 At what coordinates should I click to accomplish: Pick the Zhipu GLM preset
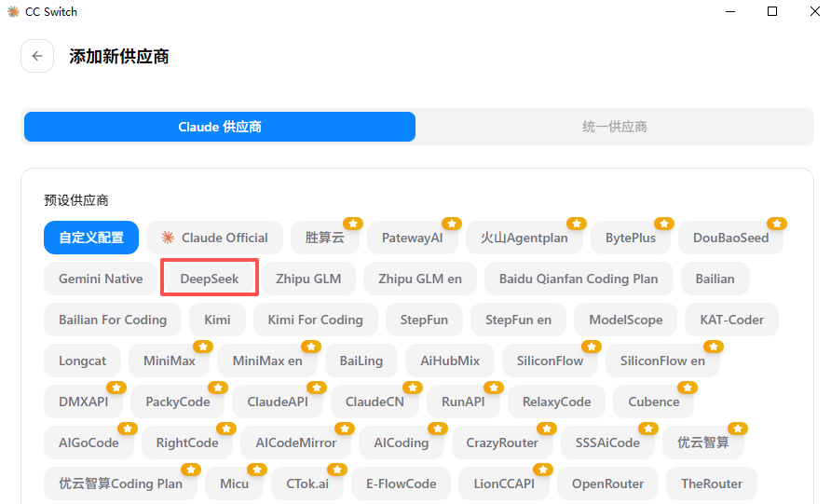(308, 279)
